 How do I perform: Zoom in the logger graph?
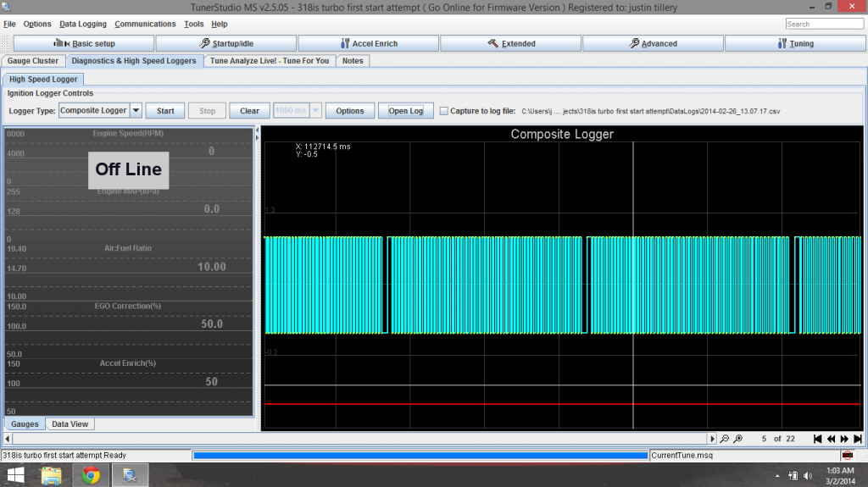pyautogui.click(x=738, y=439)
